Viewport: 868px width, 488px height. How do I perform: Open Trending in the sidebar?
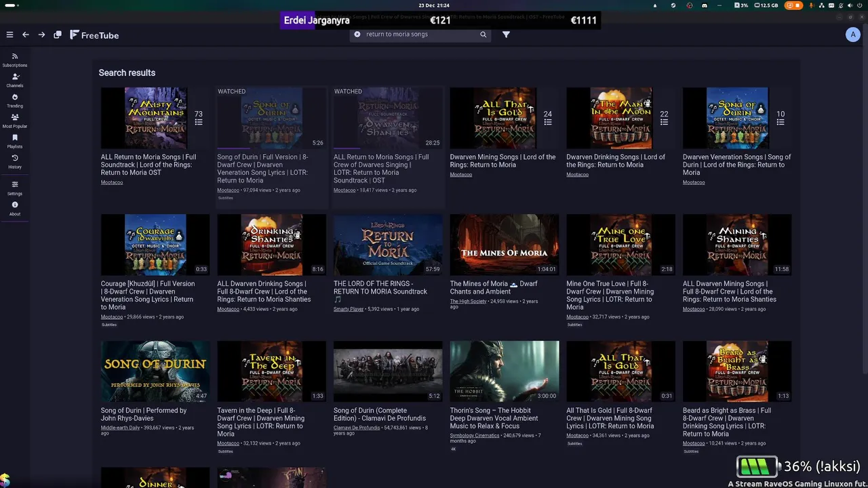(15, 100)
